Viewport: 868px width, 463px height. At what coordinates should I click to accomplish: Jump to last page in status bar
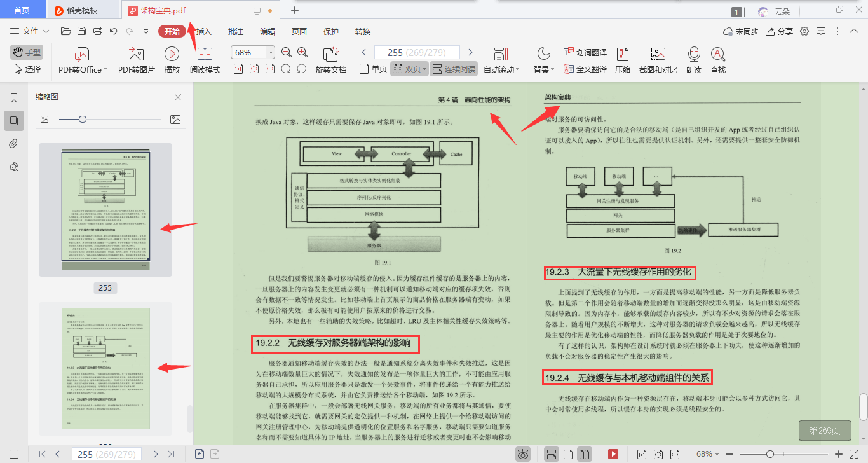tap(171, 454)
